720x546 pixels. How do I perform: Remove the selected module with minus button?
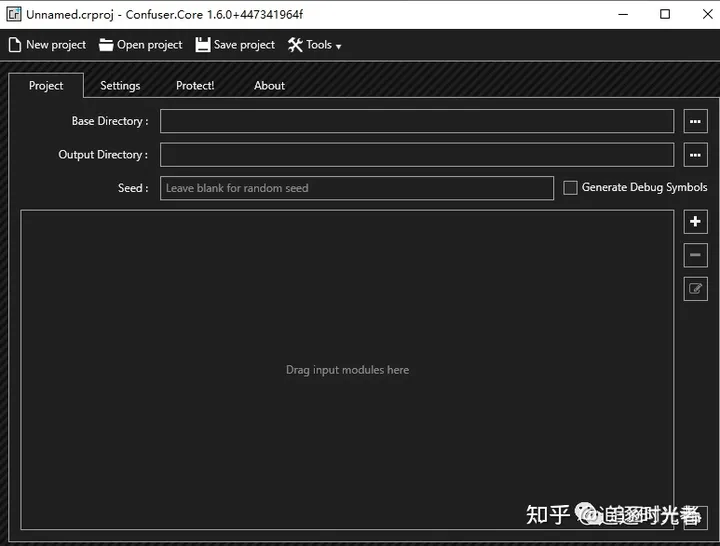[695, 255]
